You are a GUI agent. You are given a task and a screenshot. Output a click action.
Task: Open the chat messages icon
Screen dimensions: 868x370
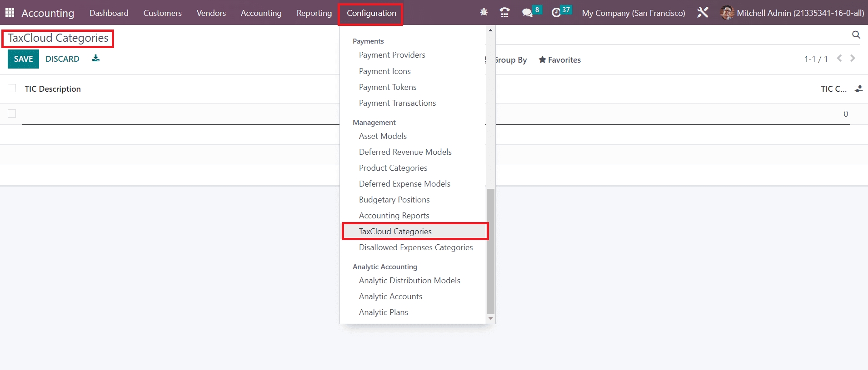click(527, 13)
